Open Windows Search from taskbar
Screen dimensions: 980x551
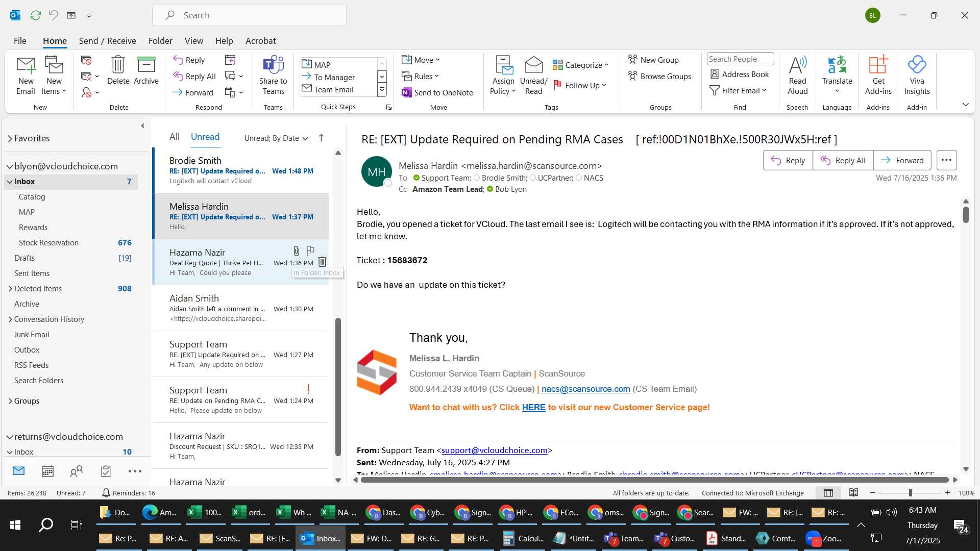coord(46,524)
